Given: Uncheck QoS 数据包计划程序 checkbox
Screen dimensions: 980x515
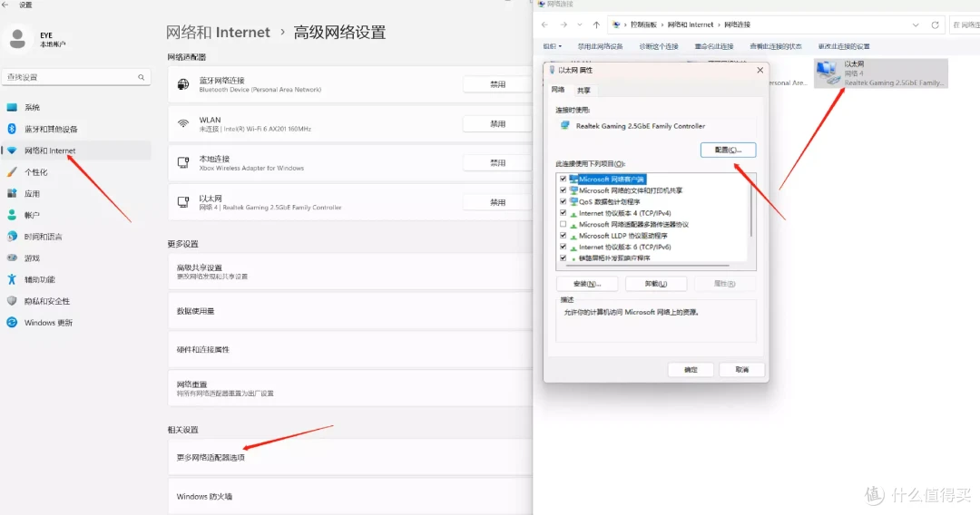Looking at the screenshot, I should click(563, 201).
